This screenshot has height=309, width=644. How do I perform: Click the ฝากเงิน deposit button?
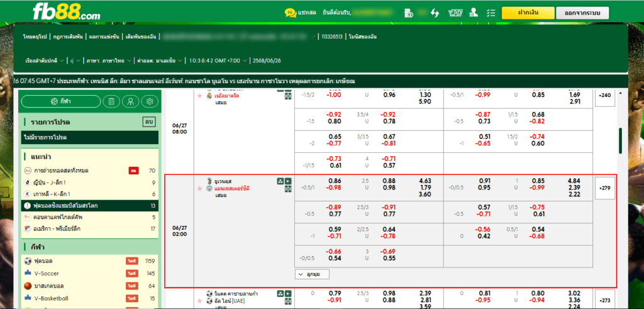[x=528, y=13]
